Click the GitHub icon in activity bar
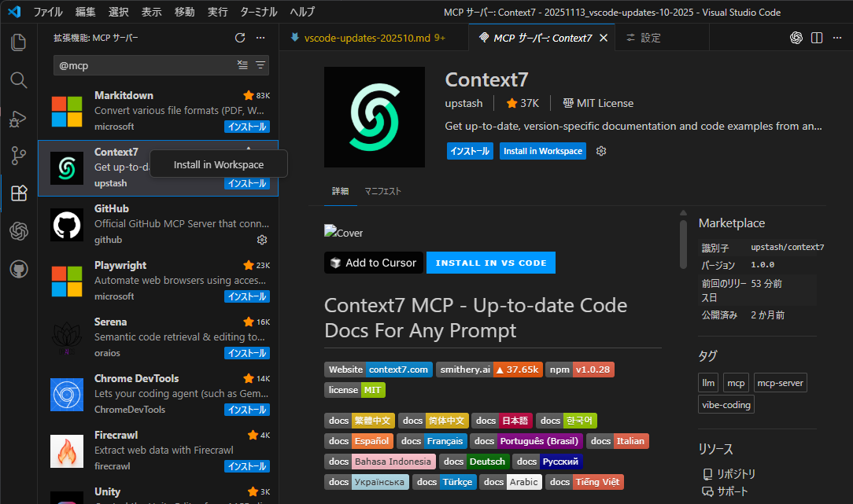Viewport: 853px width, 504px height. coord(18,269)
